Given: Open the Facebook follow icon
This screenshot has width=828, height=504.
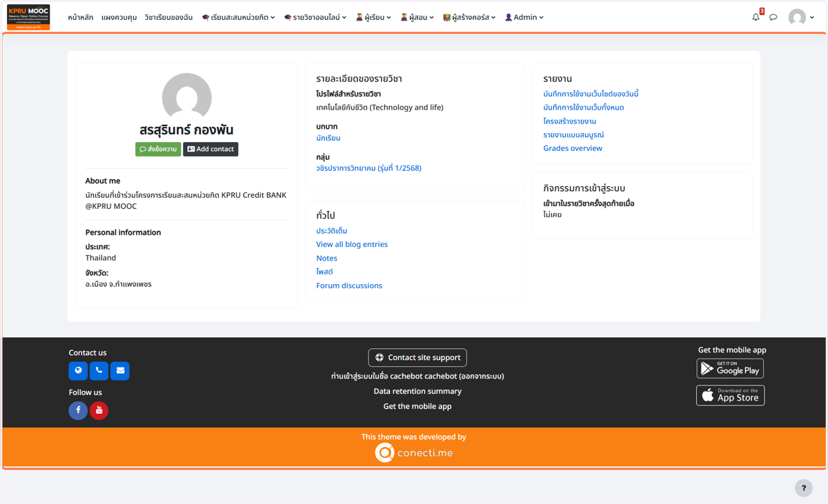Looking at the screenshot, I should 78,410.
